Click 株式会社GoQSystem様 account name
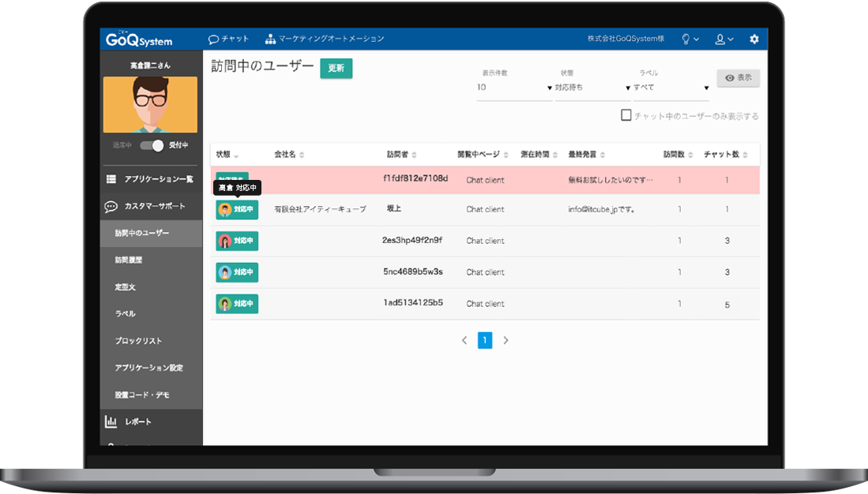 pyautogui.click(x=626, y=39)
